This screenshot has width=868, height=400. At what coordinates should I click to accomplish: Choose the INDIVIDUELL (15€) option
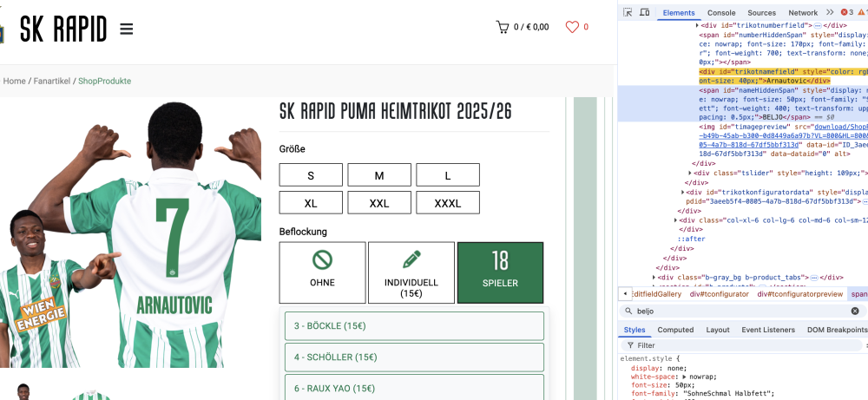click(411, 272)
